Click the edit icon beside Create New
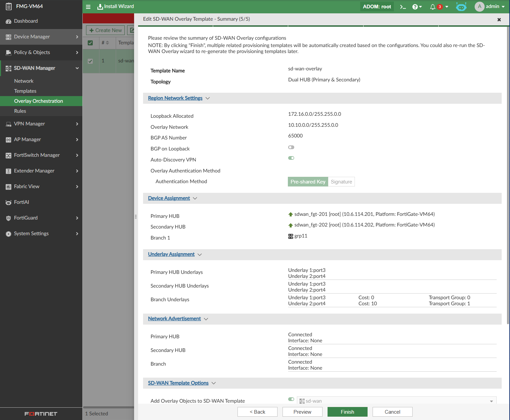Image resolution: width=510 pixels, height=420 pixels. (x=131, y=30)
